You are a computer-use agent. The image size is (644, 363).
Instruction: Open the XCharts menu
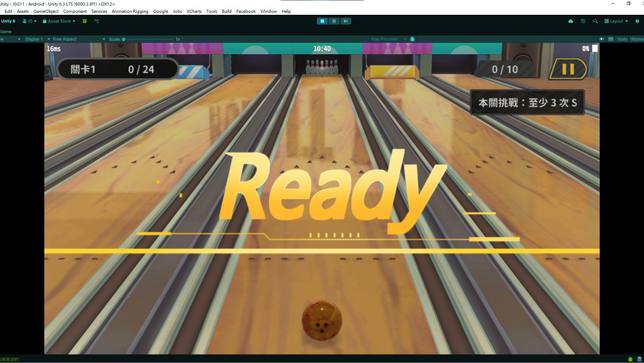[x=194, y=11]
